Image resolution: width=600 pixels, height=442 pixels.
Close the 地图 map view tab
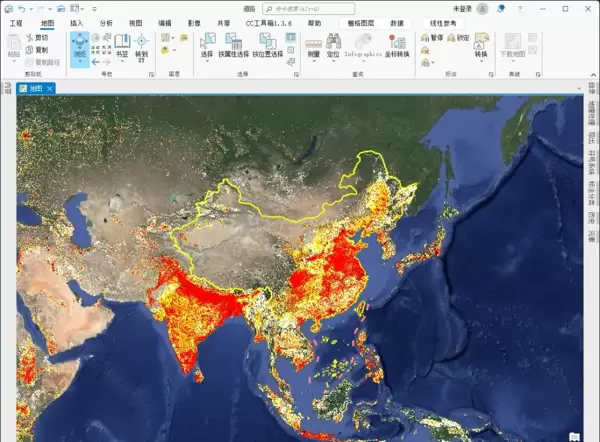pos(50,88)
